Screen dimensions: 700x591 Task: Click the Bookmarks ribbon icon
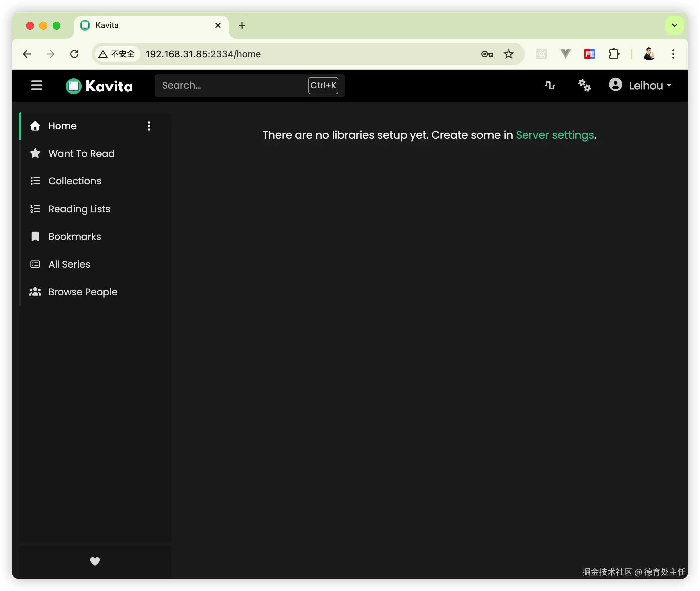(35, 237)
